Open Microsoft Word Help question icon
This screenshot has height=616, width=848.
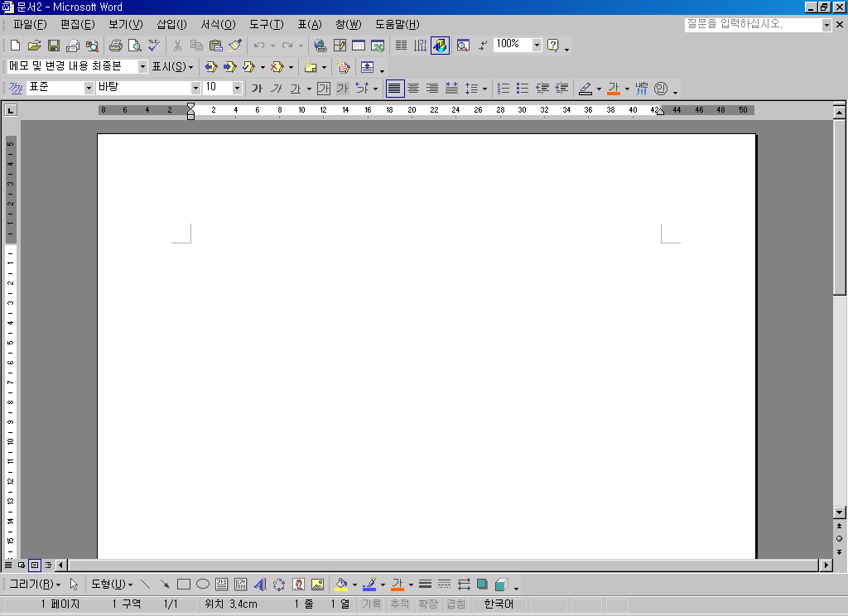(552, 46)
